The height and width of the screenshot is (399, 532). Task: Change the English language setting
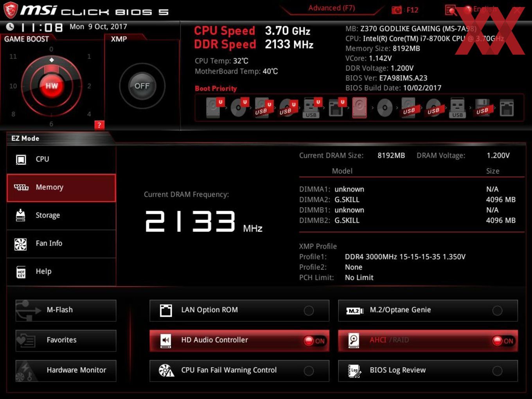[x=484, y=9]
